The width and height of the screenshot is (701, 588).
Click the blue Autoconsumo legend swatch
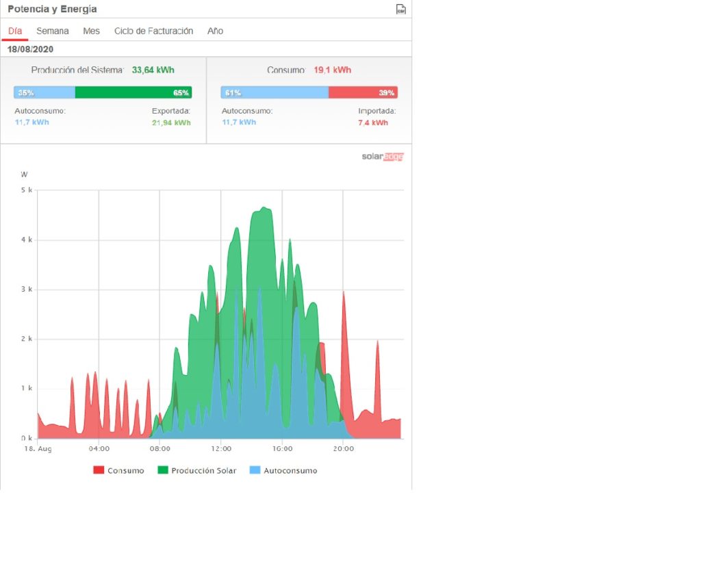255,471
